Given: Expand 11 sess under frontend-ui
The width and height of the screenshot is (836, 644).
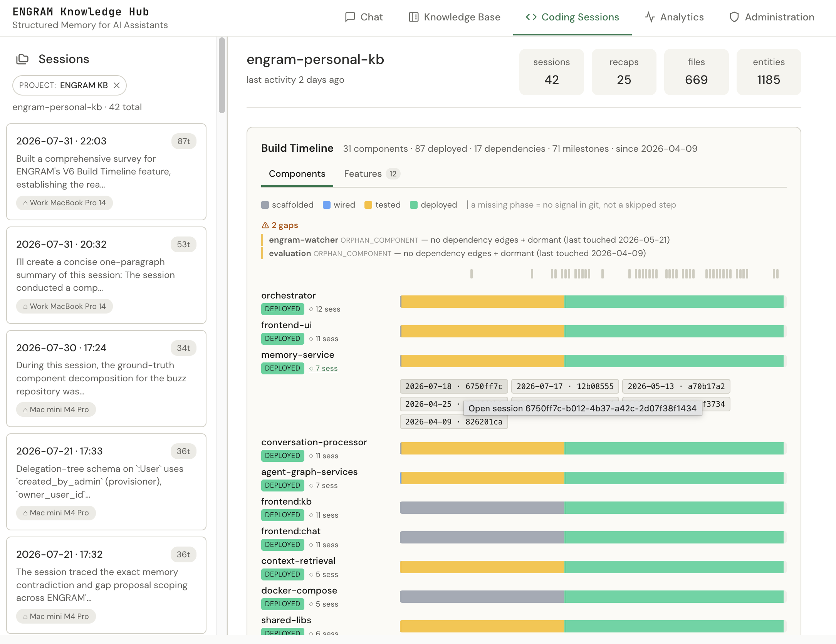Looking at the screenshot, I should point(324,339).
